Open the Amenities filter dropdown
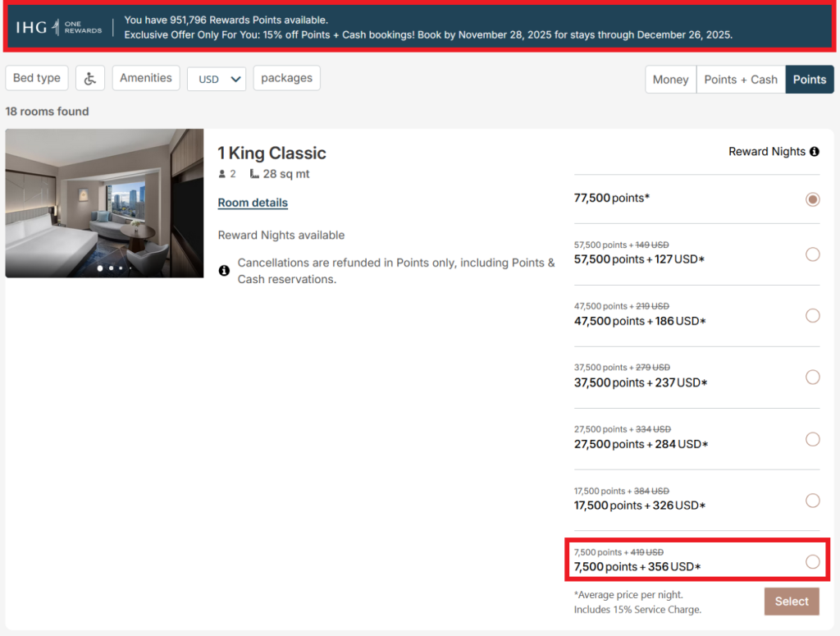This screenshot has width=840, height=636. [146, 78]
